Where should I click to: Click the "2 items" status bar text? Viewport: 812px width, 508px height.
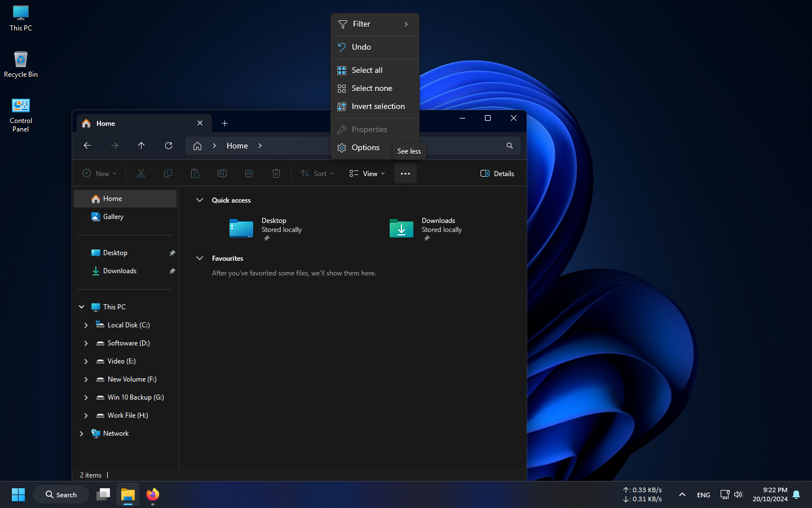91,475
